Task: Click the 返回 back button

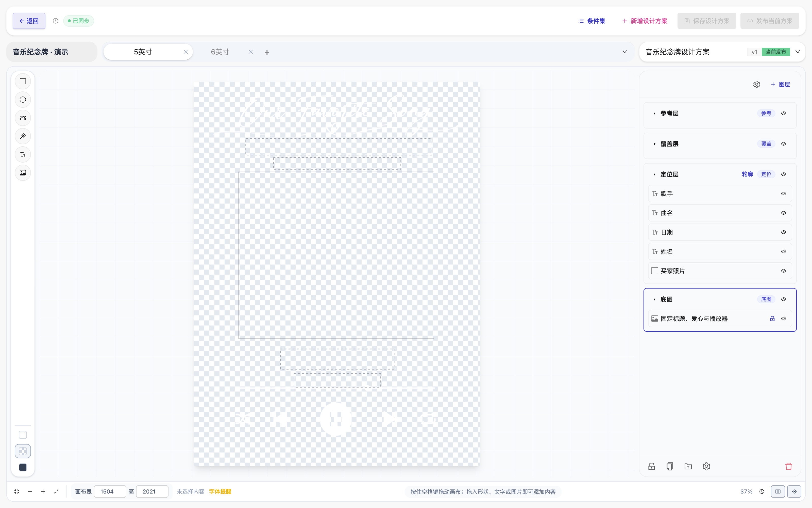Action: (29, 21)
